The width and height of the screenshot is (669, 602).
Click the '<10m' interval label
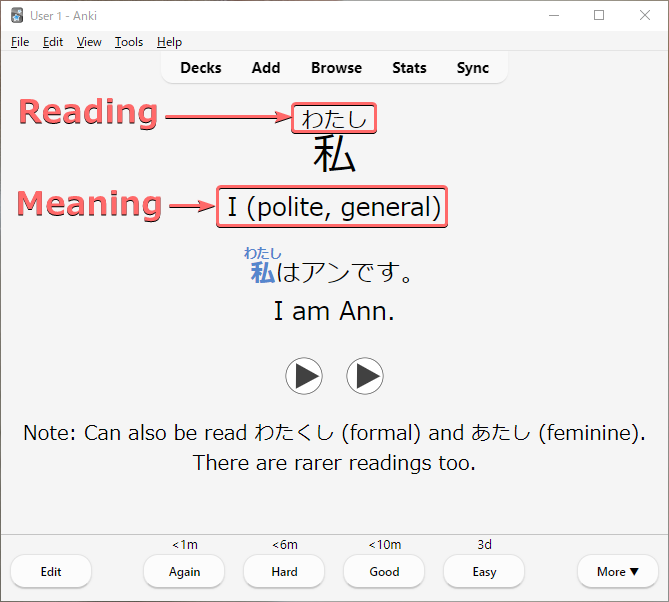pyautogui.click(x=385, y=544)
